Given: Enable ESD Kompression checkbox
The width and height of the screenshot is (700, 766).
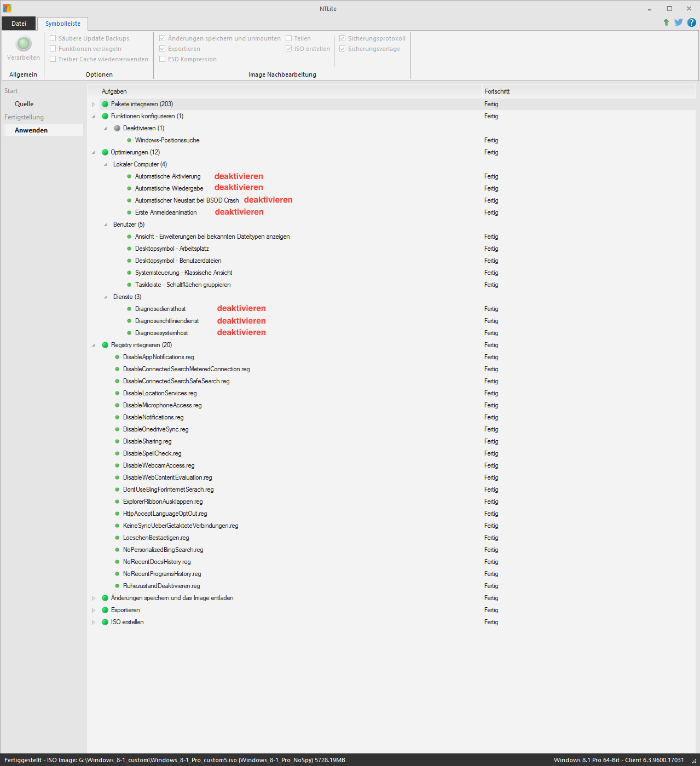Looking at the screenshot, I should [163, 59].
